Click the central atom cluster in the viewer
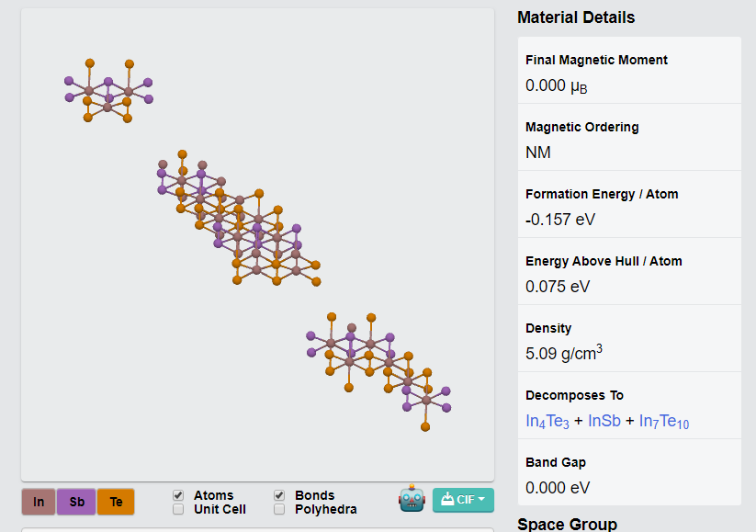The image size is (756, 532). pos(239,221)
